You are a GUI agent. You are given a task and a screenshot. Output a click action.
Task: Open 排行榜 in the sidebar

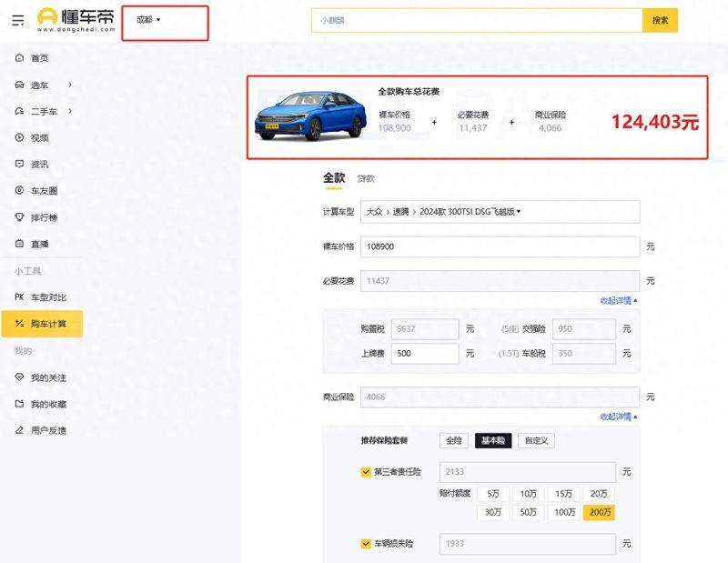[x=44, y=217]
